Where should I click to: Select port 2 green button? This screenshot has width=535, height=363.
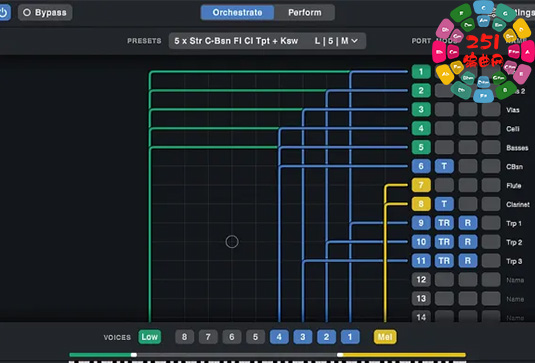click(421, 91)
